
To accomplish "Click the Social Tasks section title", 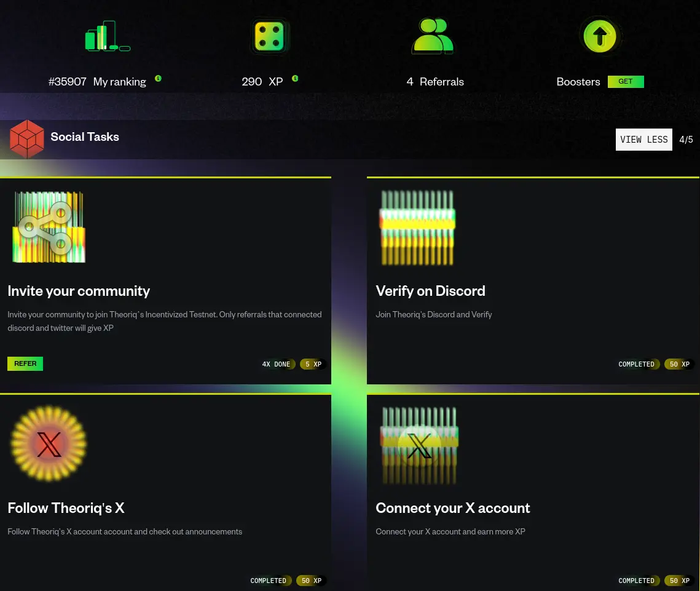I will click(85, 137).
